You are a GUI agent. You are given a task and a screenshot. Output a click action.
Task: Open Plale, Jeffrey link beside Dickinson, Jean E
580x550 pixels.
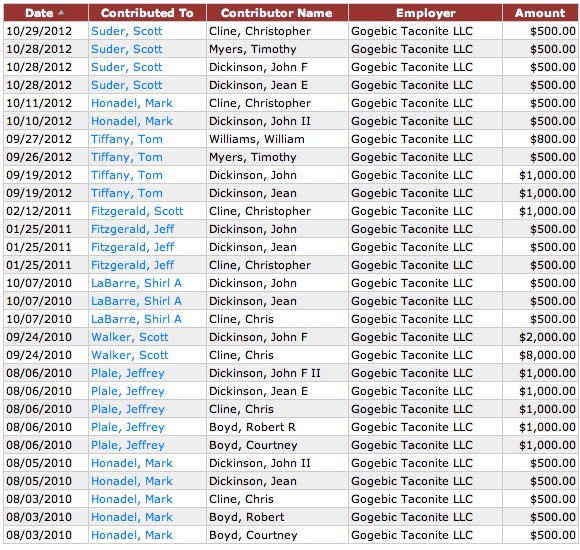(x=128, y=391)
